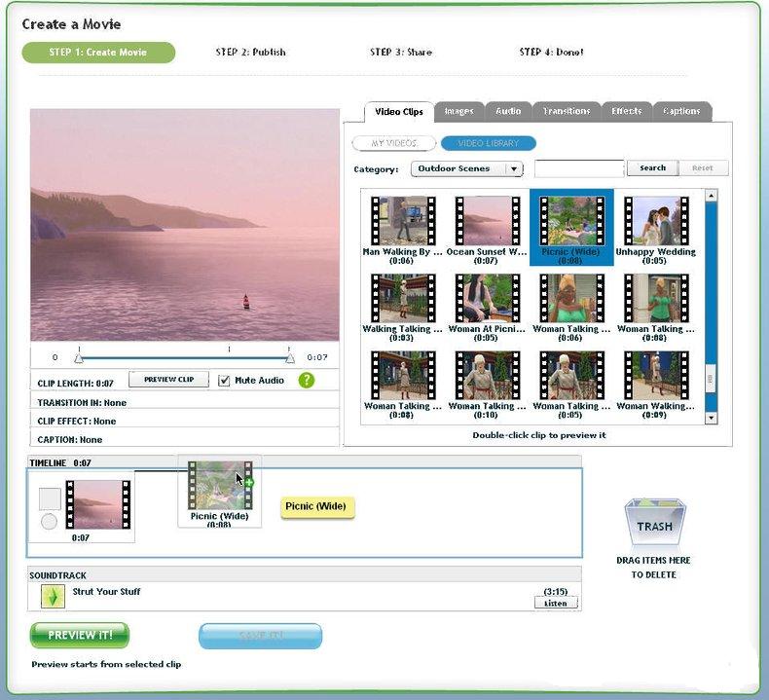Click the green soundtrack download arrow icon
Image resolution: width=769 pixels, height=700 pixels.
click(53, 596)
